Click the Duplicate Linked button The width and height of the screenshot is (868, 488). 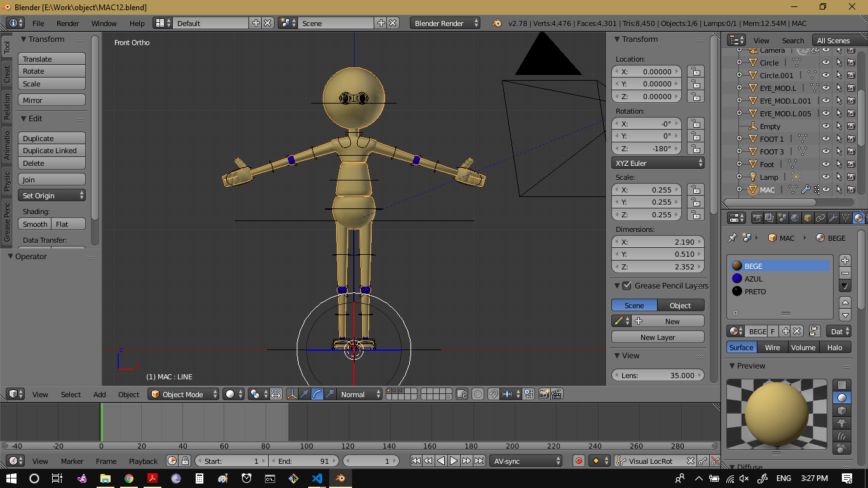coord(51,151)
